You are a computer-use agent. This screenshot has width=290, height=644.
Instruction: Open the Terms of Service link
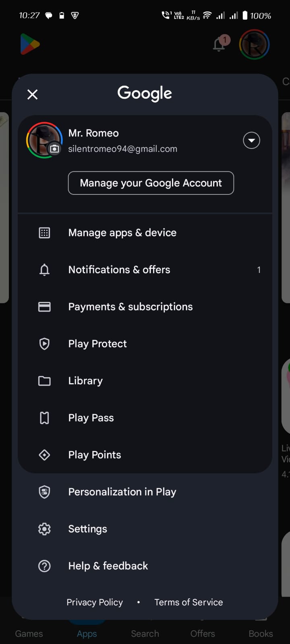click(x=188, y=602)
